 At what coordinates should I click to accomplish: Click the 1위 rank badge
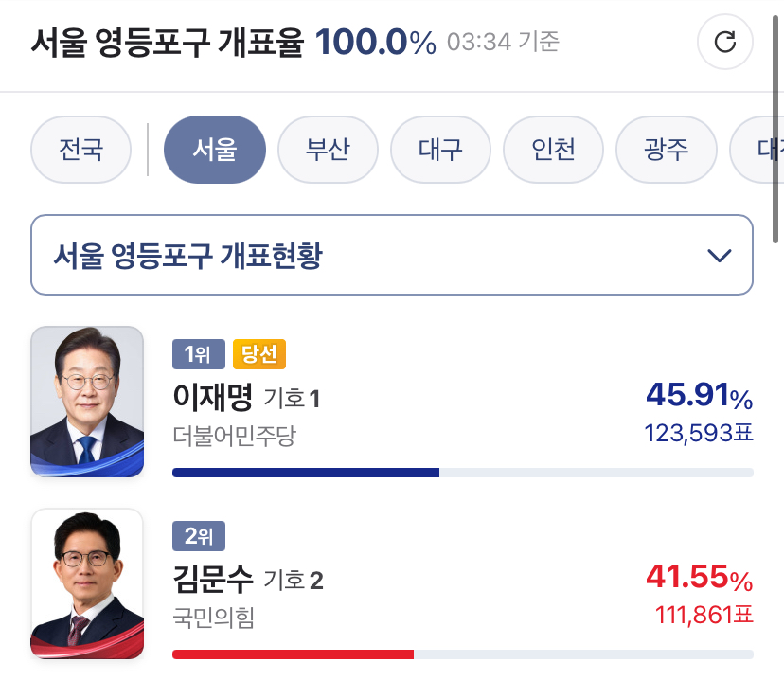199,354
